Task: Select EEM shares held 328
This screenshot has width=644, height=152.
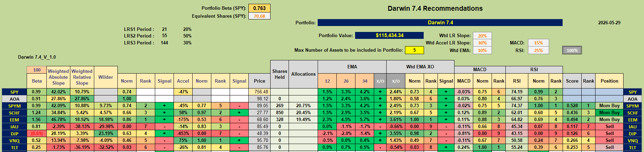Action: point(280,119)
